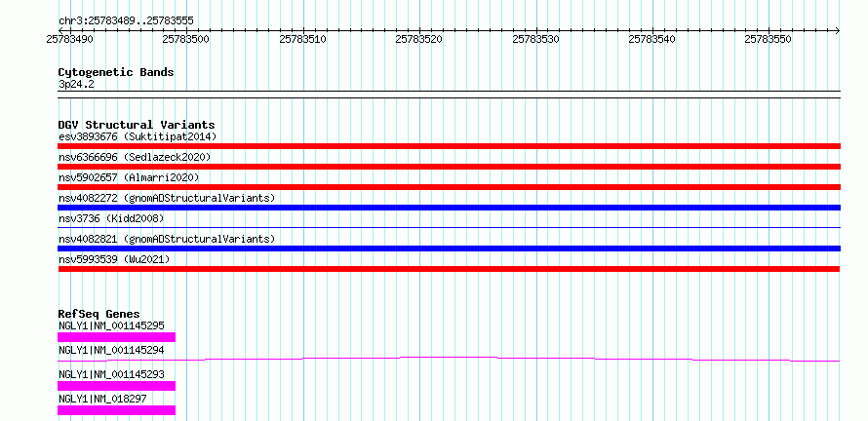Image resolution: width=868 pixels, height=421 pixels.
Task: Select the DGV Structural Variants track title
Action: click(x=137, y=125)
